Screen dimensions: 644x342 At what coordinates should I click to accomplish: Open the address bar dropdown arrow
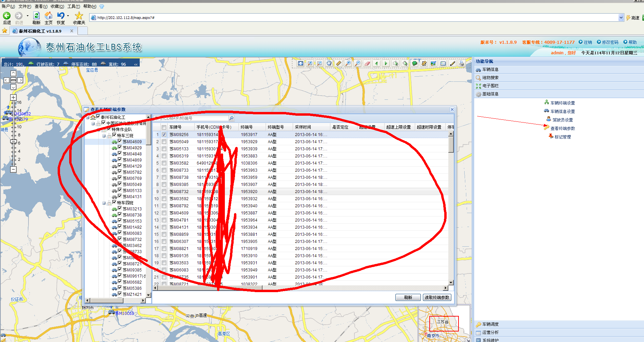tap(621, 18)
